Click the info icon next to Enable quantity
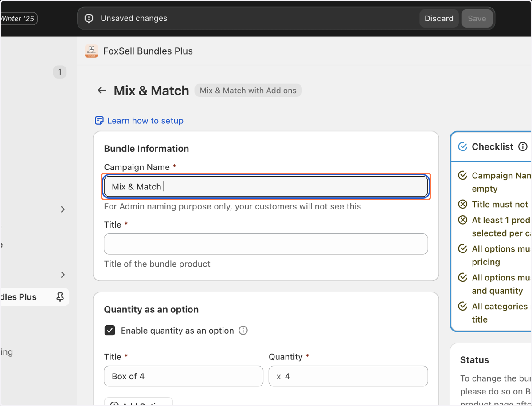532x406 pixels. coord(243,331)
